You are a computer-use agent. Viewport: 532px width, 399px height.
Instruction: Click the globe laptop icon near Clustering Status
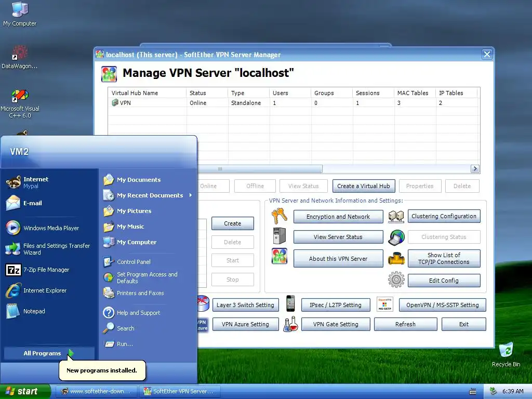(396, 237)
